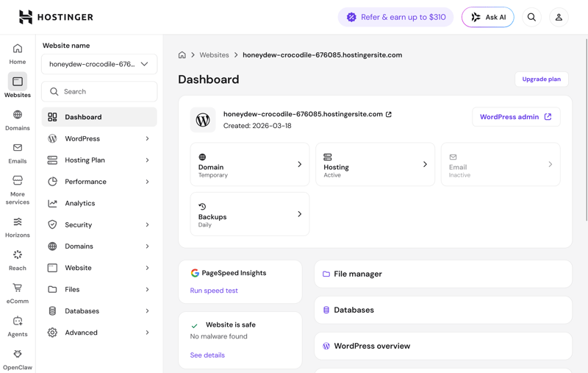Select Dashboard in the sidebar menu

click(99, 117)
